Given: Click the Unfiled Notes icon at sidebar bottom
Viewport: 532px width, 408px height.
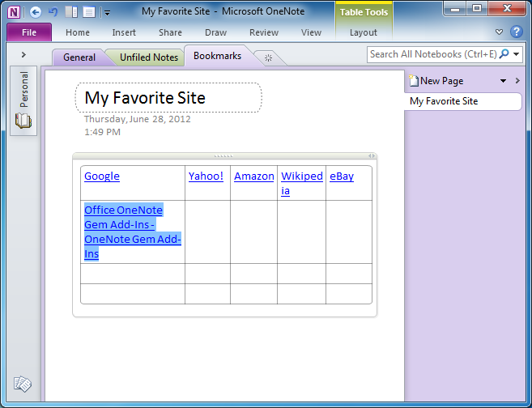Looking at the screenshot, I should [23, 385].
